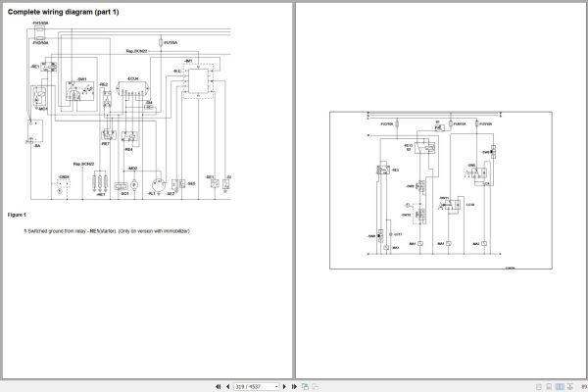Click the -SW1 switch label in the diagram
The height and width of the screenshot is (392, 588).
pos(81,79)
